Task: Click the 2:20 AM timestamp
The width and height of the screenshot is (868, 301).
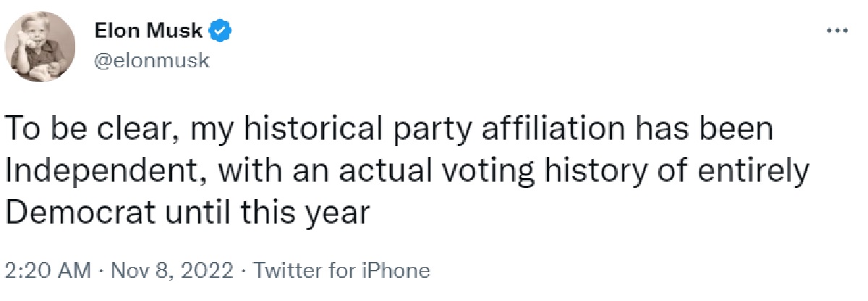Action: (x=47, y=271)
